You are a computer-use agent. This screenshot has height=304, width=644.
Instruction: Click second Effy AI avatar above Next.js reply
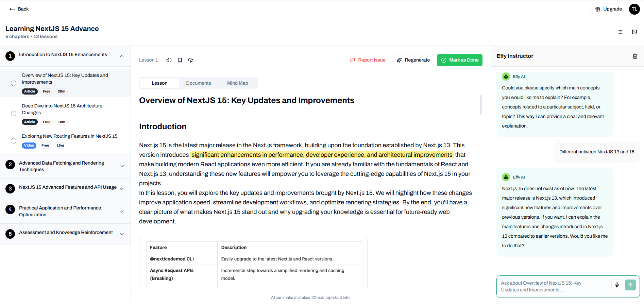point(506,177)
